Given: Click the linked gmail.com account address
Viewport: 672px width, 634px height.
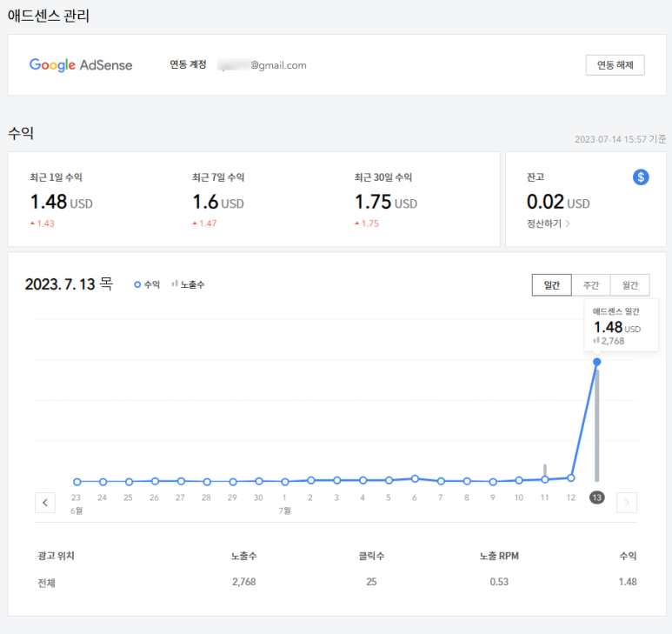Looking at the screenshot, I should tap(262, 65).
